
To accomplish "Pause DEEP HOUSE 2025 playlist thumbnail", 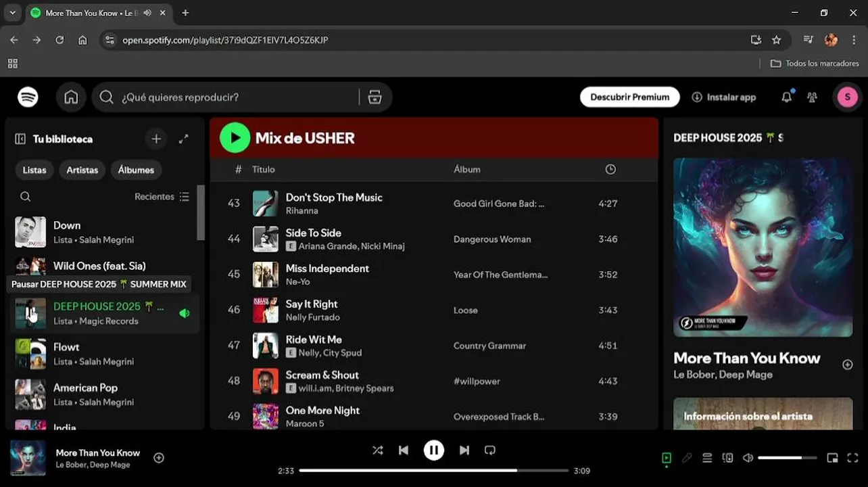I will 30,313.
